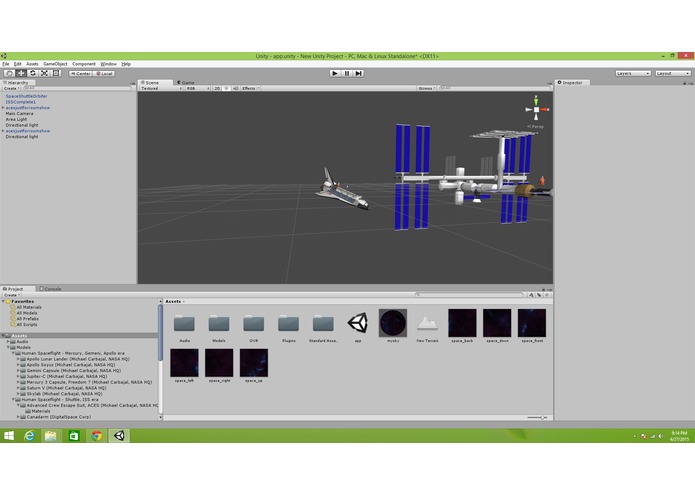This screenshot has width=695, height=494.
Task: Toggle 2D view in Scene toolbar
Action: [217, 88]
